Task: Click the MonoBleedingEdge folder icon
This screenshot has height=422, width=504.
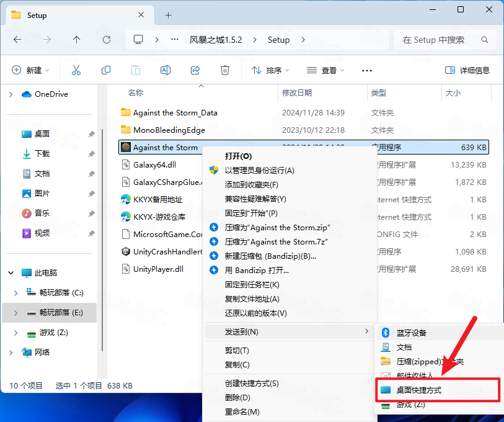Action: click(x=126, y=130)
